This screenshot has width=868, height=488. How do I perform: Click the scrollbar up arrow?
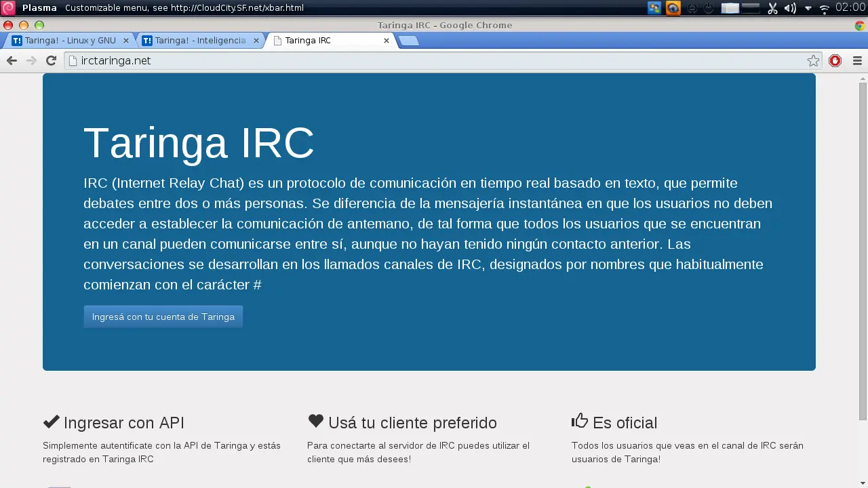(863, 77)
